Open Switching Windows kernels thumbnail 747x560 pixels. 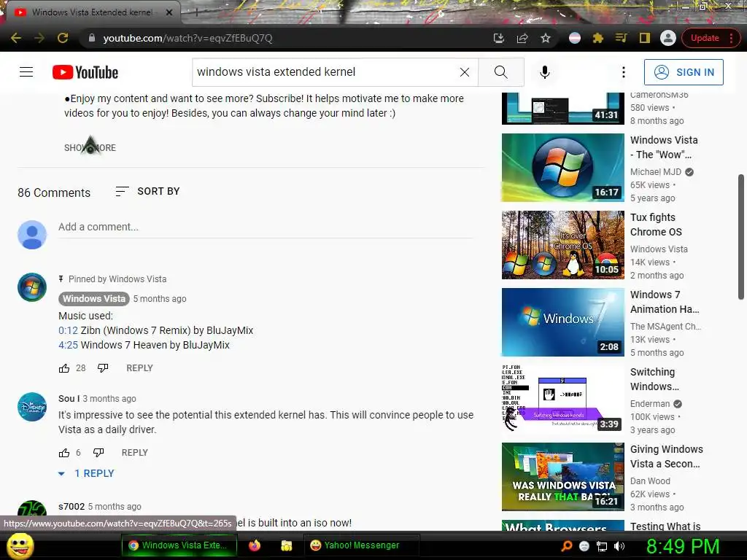pyautogui.click(x=562, y=400)
